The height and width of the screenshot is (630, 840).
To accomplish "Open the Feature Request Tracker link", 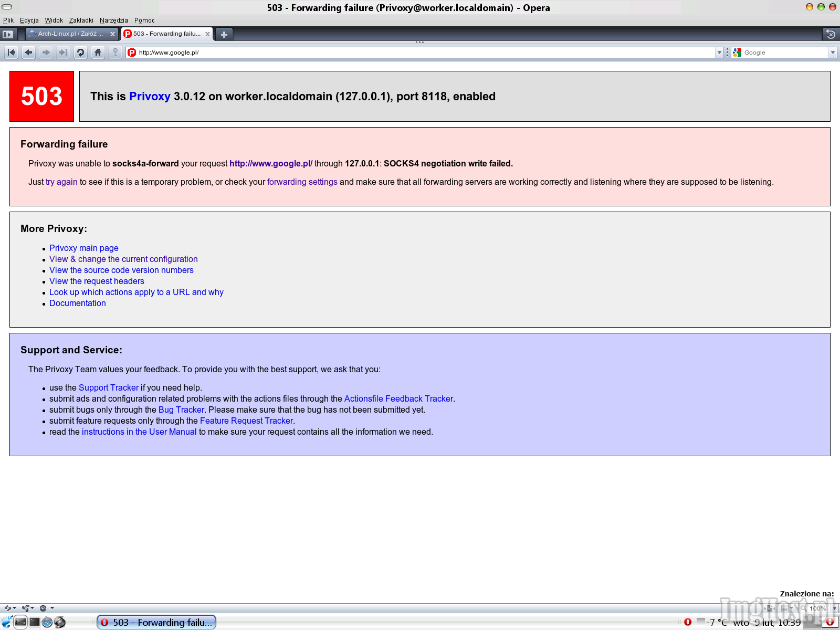I will point(246,421).
